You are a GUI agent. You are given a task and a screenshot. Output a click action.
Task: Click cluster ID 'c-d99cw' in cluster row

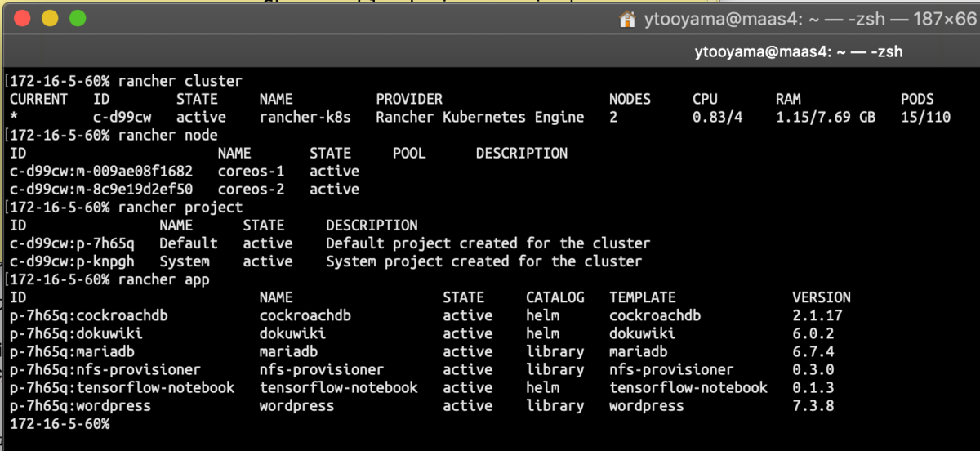(x=122, y=117)
